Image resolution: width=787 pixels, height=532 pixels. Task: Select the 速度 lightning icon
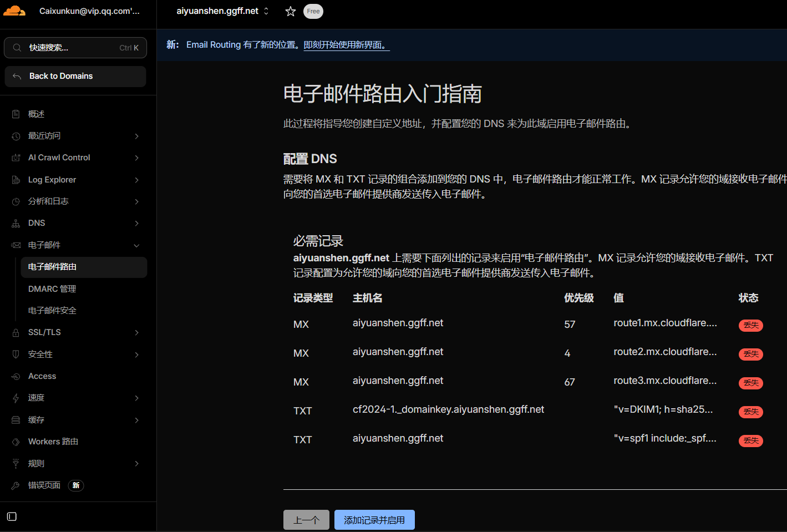click(x=16, y=398)
